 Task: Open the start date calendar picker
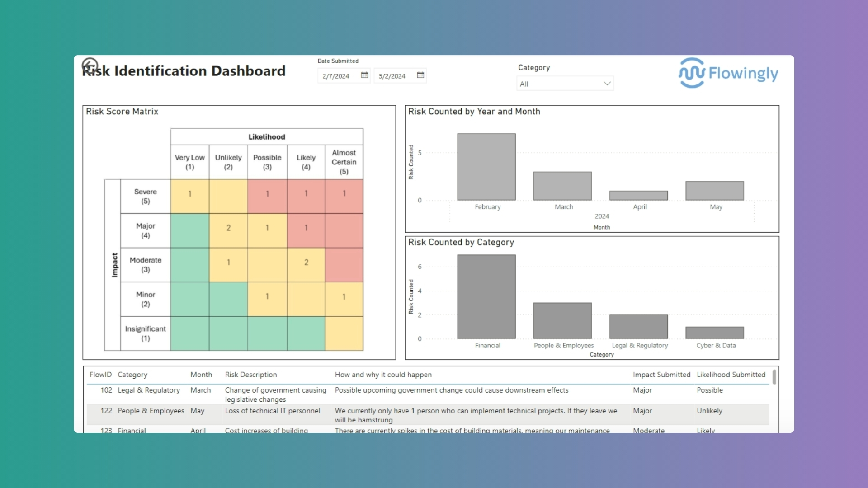(x=364, y=75)
